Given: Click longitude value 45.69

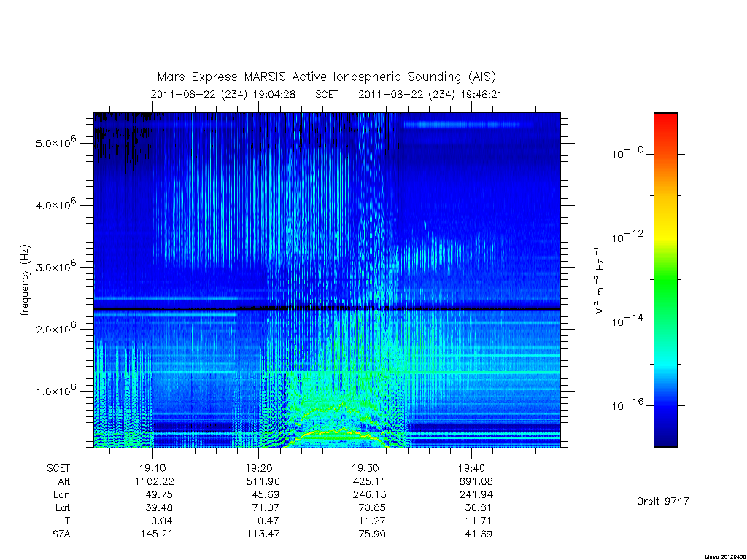Looking at the screenshot, I should 266,495.
